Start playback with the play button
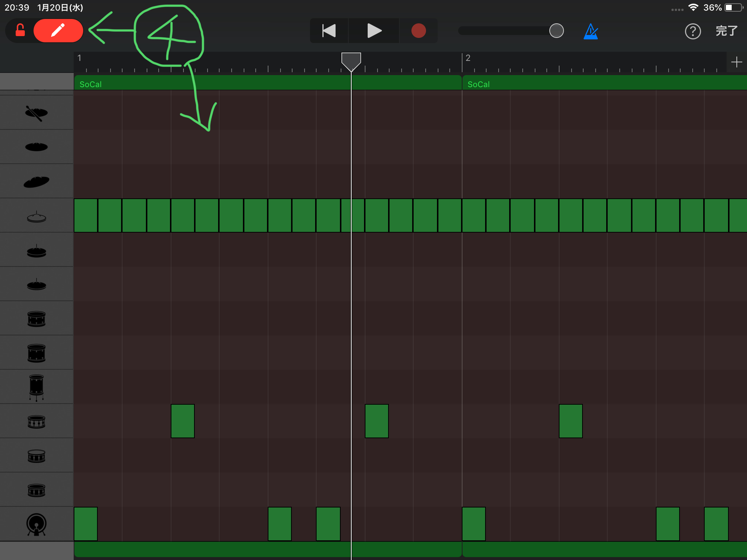747x560 pixels. click(x=374, y=31)
